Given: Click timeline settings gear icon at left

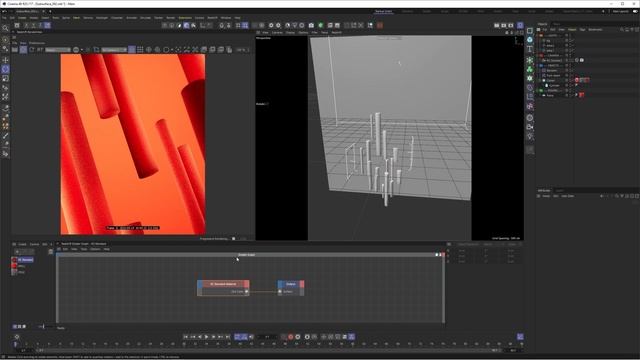Looking at the screenshot, I should point(17,337).
